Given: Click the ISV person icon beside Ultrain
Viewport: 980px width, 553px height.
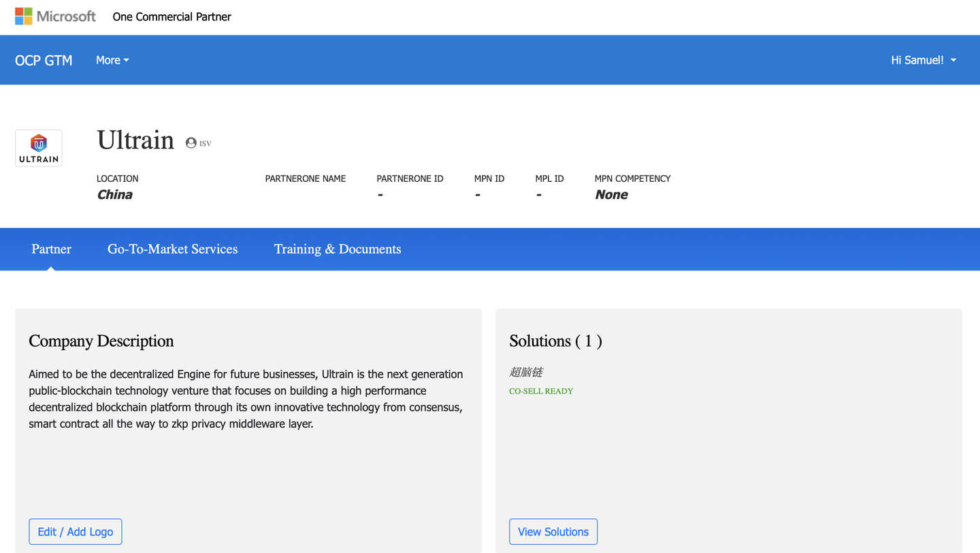Looking at the screenshot, I should click(x=191, y=143).
